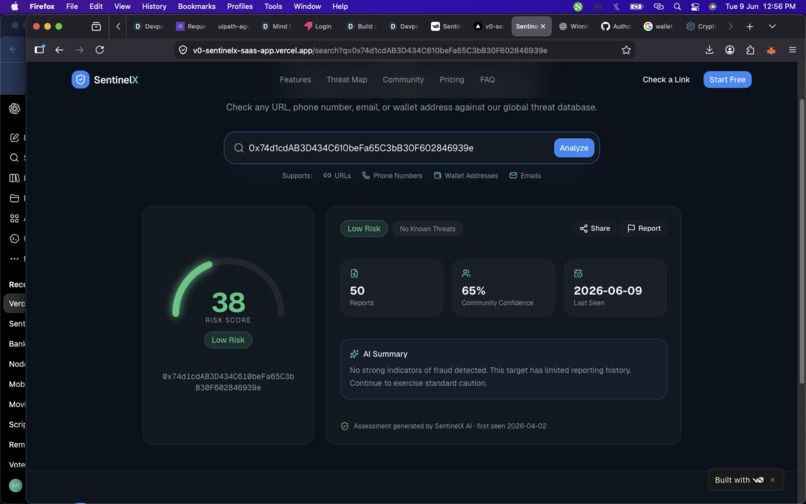
Task: Open the Firefox View tab icon
Action: (x=96, y=26)
